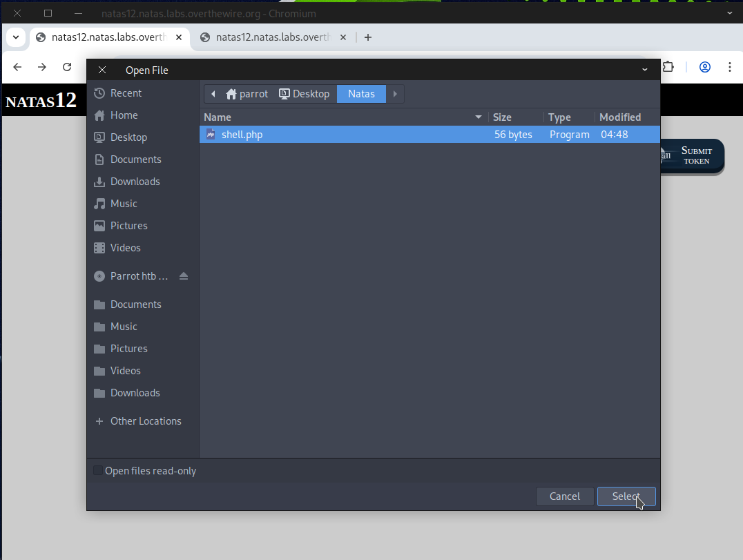Viewport: 743px width, 560px height.
Task: Sort by Modified column header
Action: [x=620, y=117]
